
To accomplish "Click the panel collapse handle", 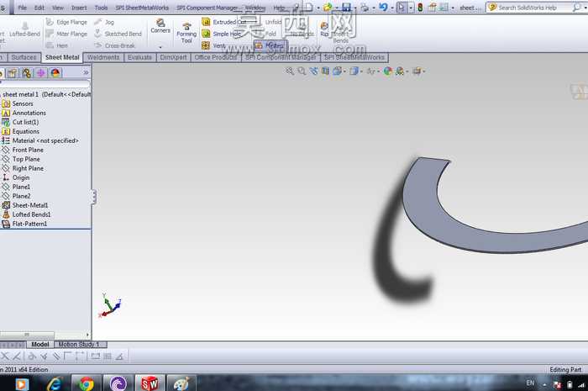I will [x=94, y=197].
